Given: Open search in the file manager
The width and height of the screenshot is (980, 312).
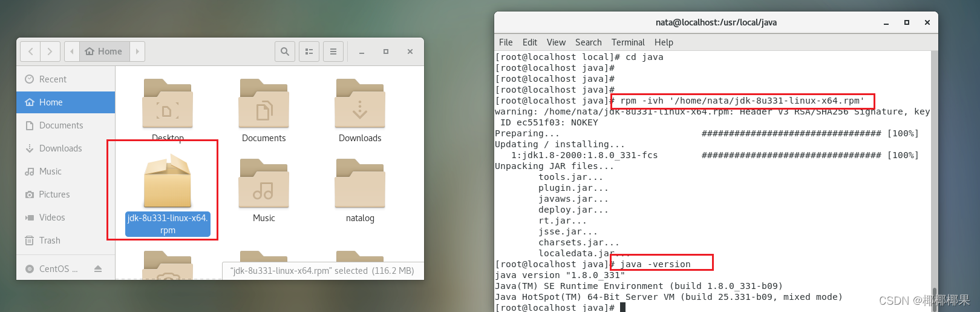Looking at the screenshot, I should (x=285, y=51).
